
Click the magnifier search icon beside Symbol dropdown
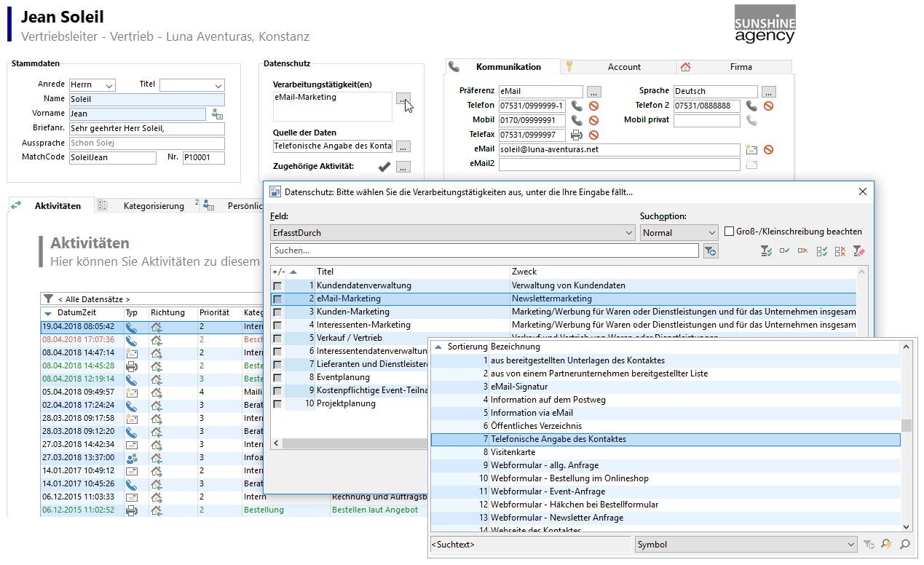pos(904,545)
